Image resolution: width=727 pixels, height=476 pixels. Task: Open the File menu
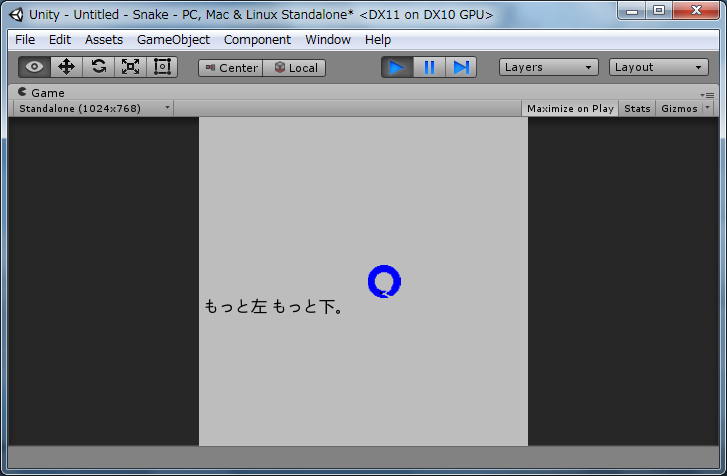click(25, 40)
